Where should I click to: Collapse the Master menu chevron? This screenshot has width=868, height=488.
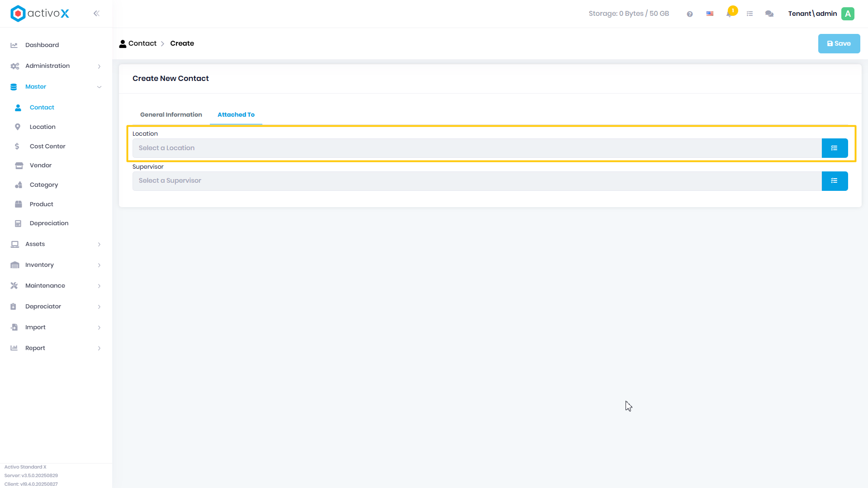99,87
